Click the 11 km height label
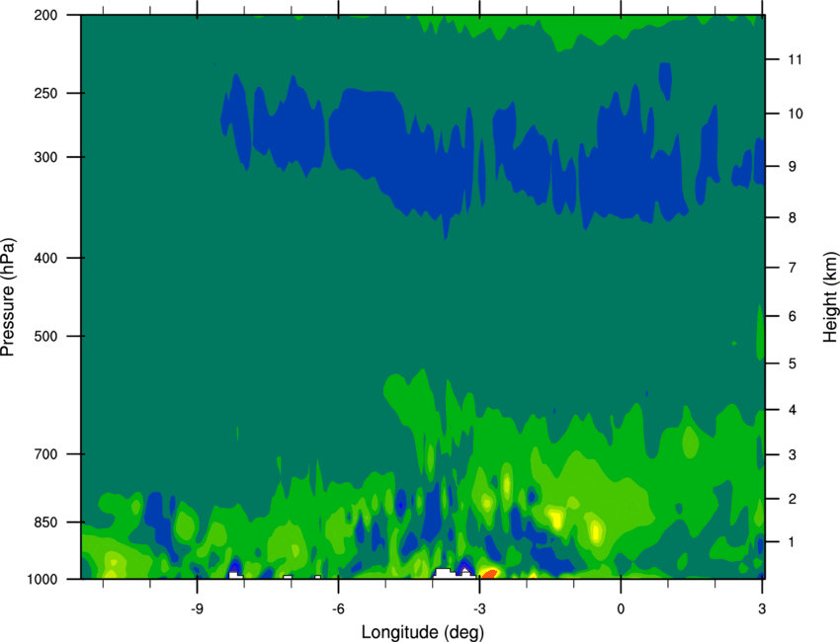The height and width of the screenshot is (642, 840). click(795, 59)
